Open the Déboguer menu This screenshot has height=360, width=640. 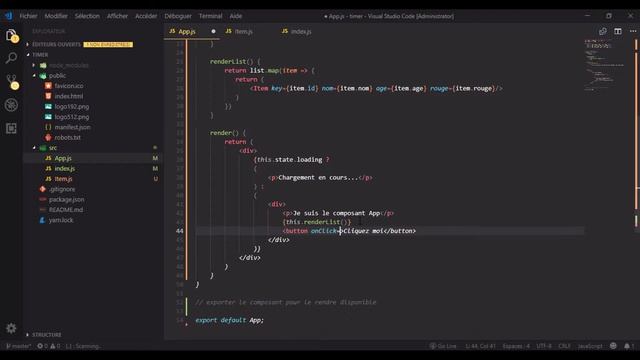tap(178, 16)
